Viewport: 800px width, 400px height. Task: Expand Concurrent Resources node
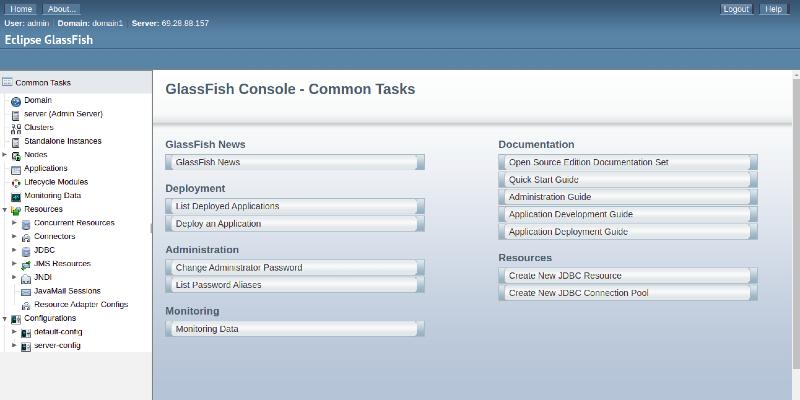point(14,223)
